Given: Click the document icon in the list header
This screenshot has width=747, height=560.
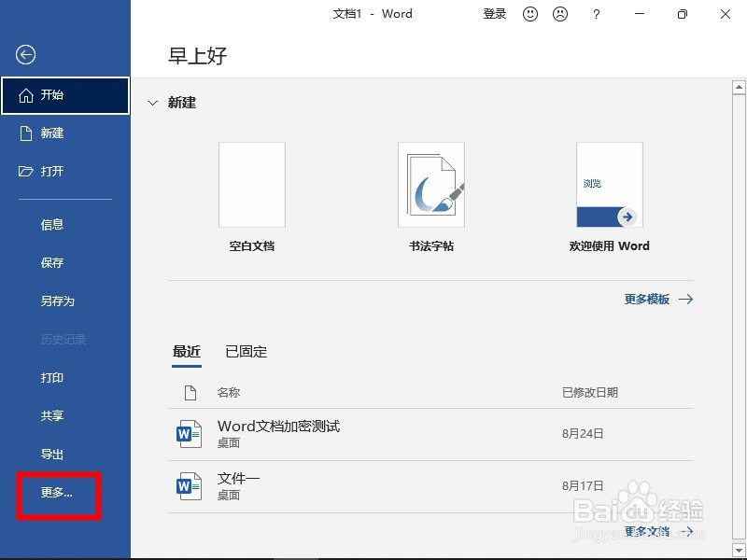Looking at the screenshot, I should click(190, 392).
